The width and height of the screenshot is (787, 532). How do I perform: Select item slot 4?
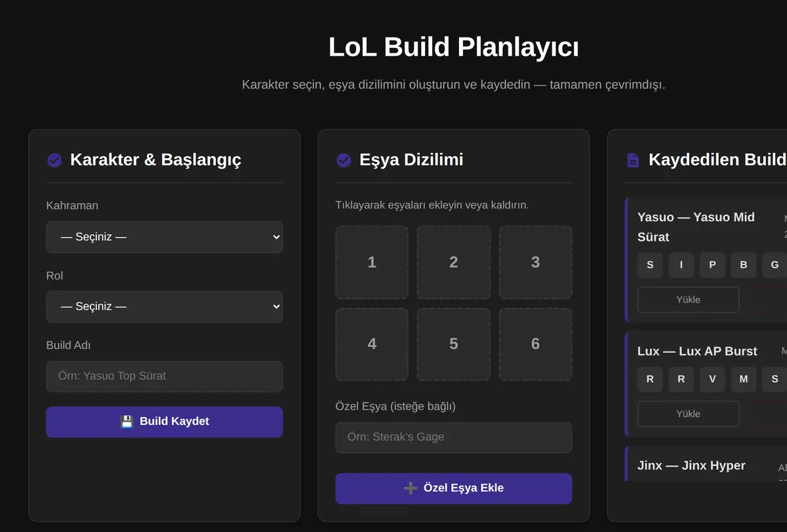372,344
